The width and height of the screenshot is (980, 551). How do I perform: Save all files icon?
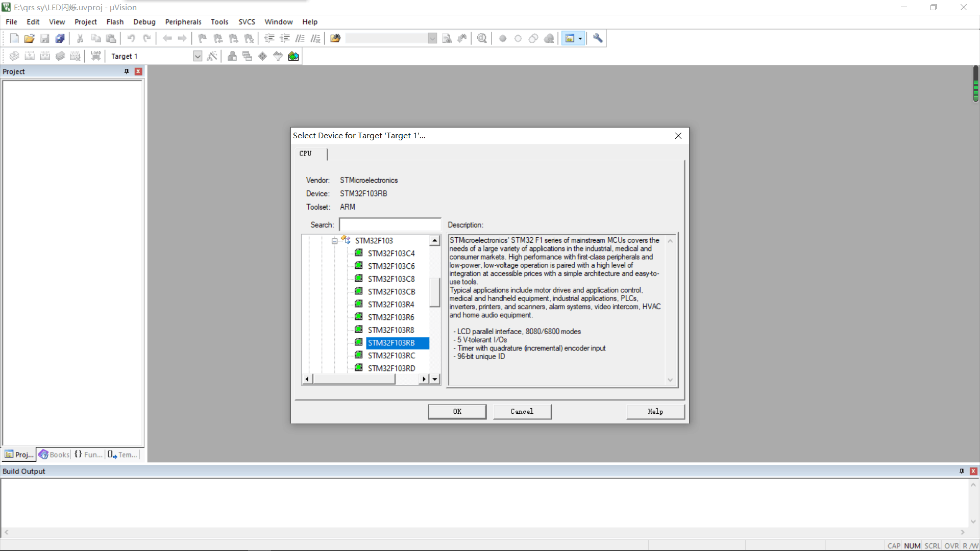[x=60, y=38]
